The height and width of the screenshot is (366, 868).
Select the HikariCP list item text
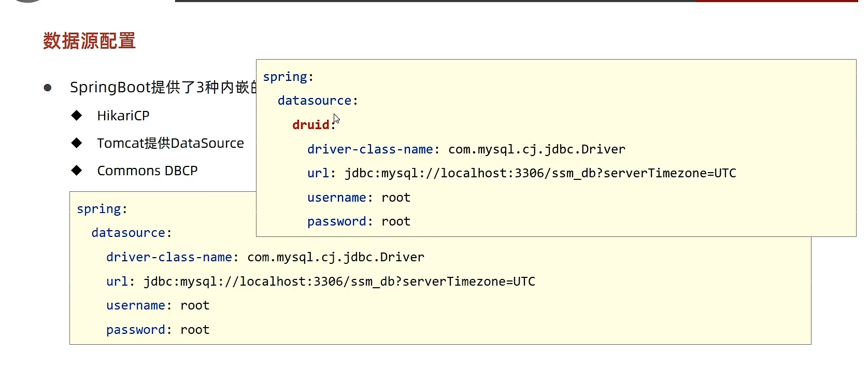click(123, 116)
